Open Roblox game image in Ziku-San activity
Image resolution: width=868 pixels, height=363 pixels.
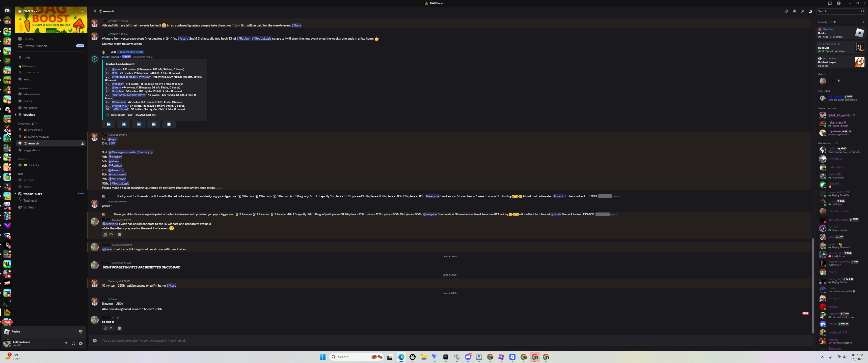click(x=860, y=33)
